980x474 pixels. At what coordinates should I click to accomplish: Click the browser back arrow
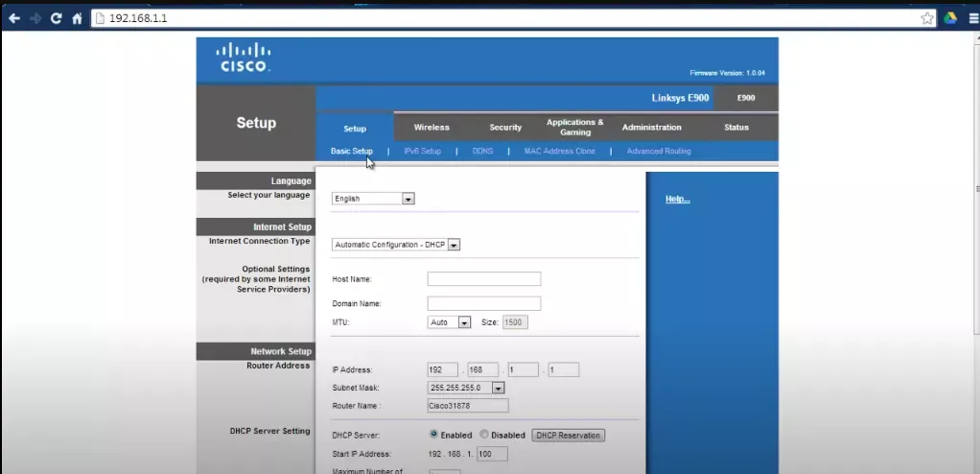coord(14,19)
